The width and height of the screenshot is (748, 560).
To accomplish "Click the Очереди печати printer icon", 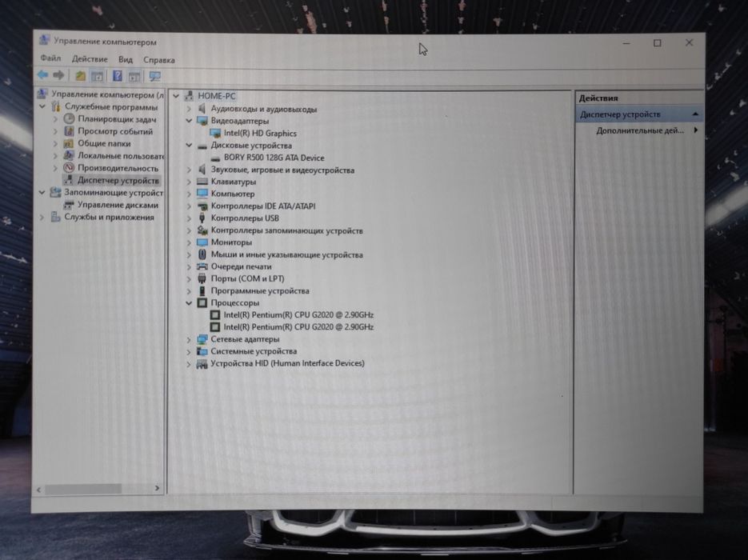I will (202, 266).
